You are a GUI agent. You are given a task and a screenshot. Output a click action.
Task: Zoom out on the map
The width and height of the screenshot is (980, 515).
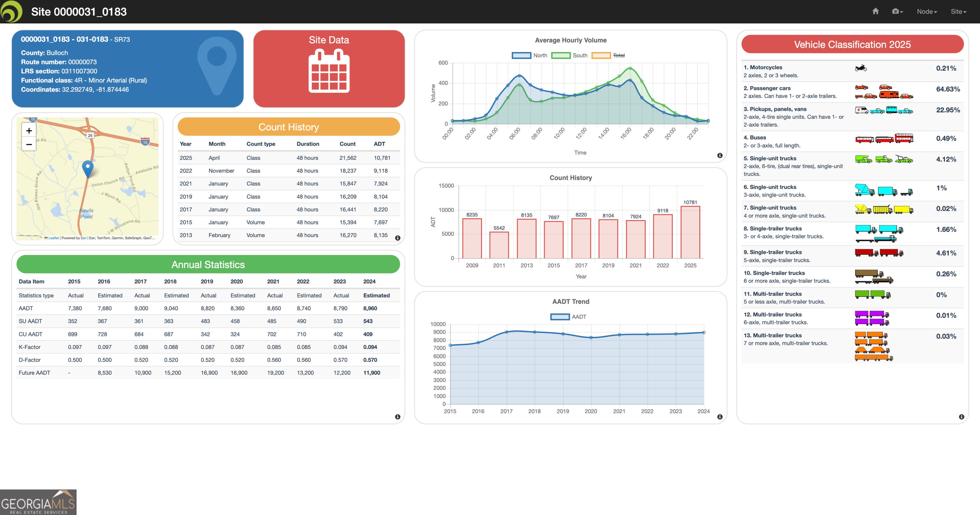coord(29,144)
